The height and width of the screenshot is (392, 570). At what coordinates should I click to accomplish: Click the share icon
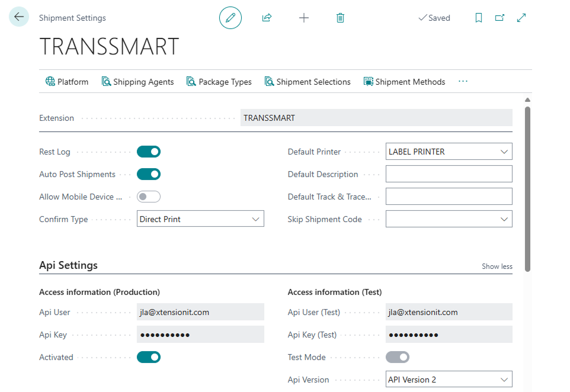point(267,18)
